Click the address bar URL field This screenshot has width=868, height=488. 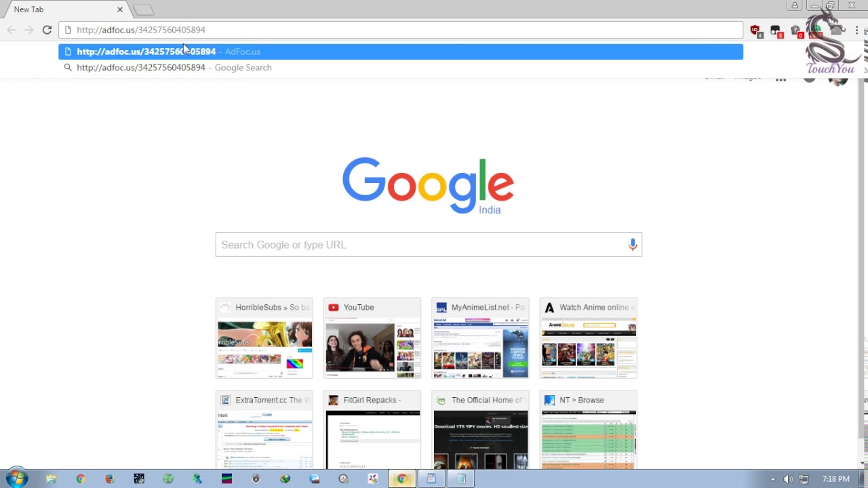400,30
